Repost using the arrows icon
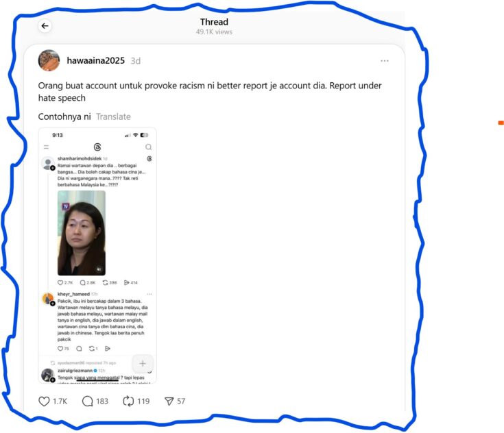Image resolution: width=504 pixels, height=433 pixels. (128, 401)
